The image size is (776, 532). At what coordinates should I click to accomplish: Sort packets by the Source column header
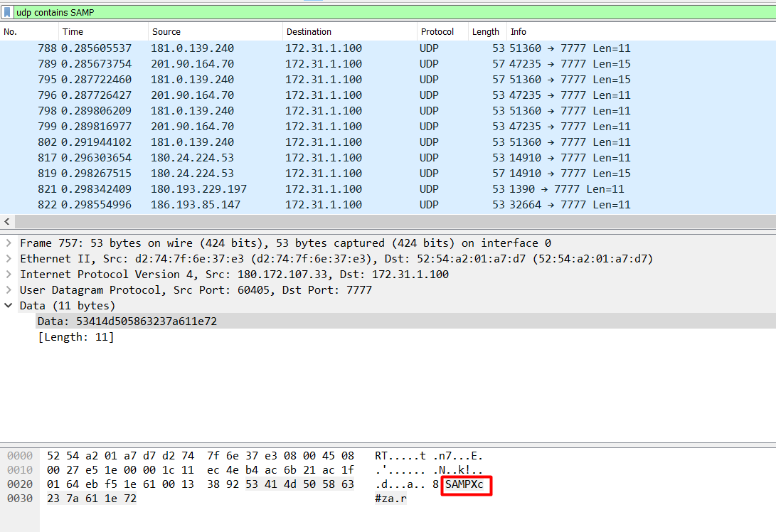[x=216, y=32]
